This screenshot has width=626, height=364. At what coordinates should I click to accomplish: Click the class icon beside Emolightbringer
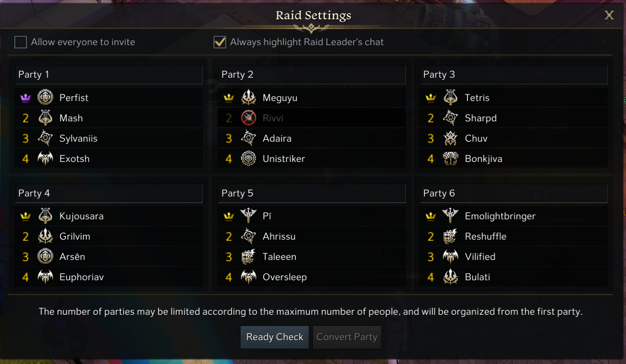click(451, 216)
